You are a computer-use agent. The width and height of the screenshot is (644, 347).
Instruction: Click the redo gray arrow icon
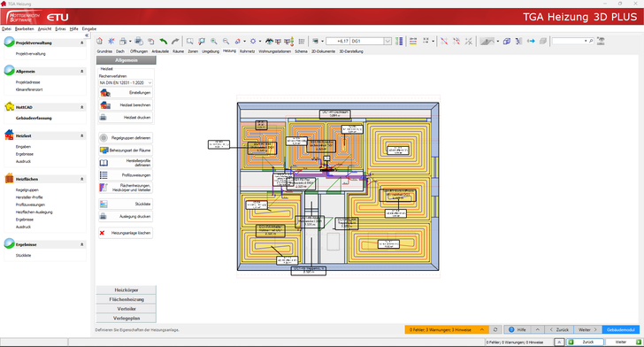(175, 41)
